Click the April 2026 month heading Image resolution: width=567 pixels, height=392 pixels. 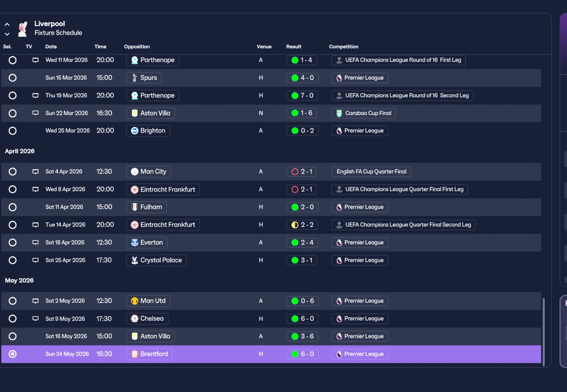19,151
